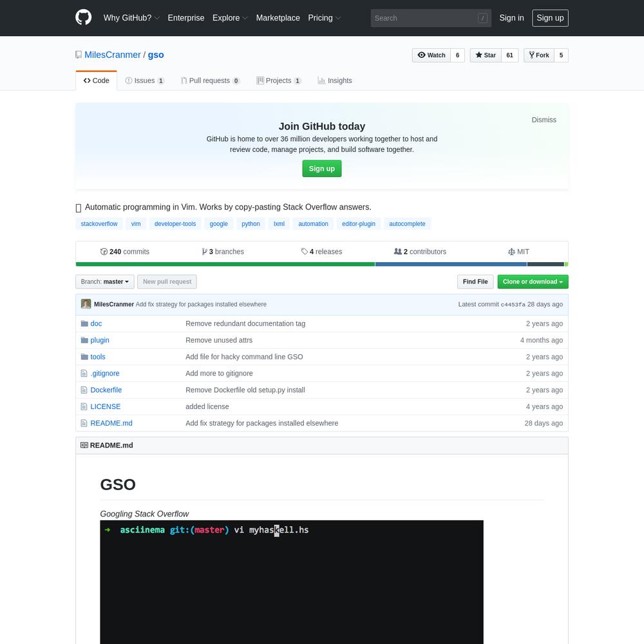644x644 pixels.
Task: Click the Dockerfile file icon
Action: [84, 390]
